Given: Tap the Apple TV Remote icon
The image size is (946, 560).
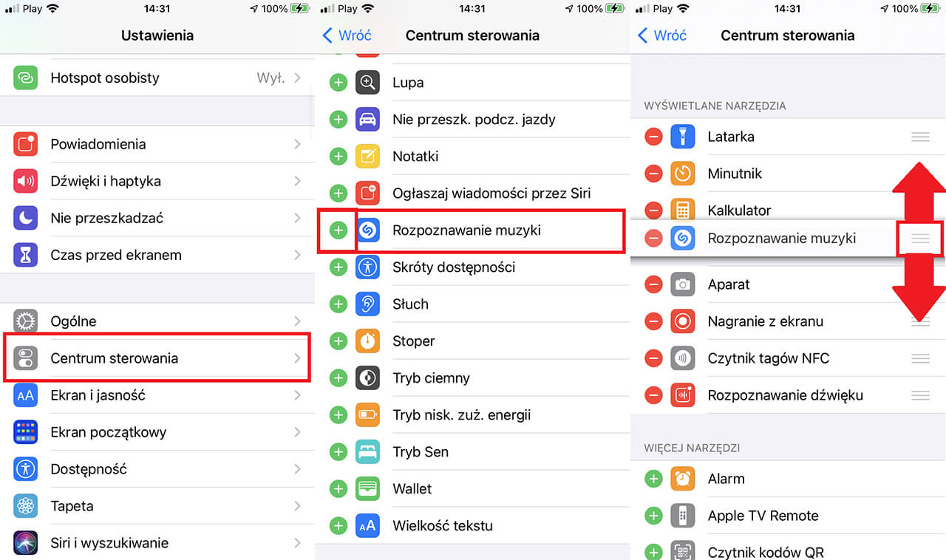Looking at the screenshot, I should (x=683, y=516).
